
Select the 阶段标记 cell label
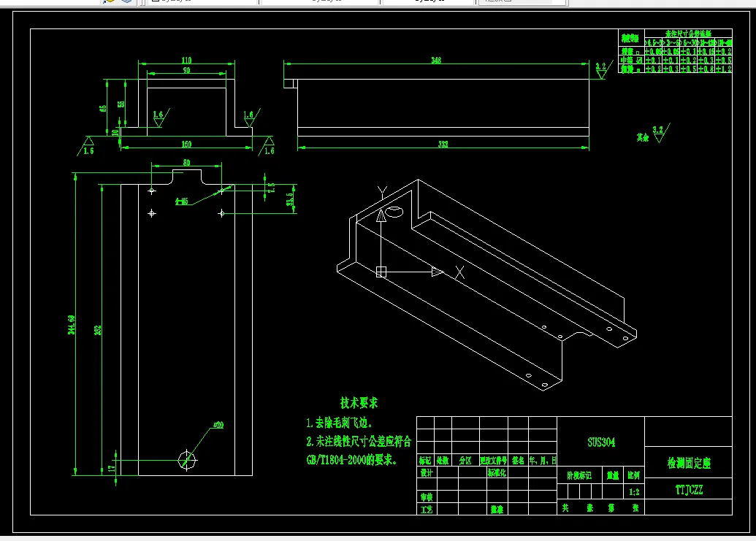click(x=579, y=475)
